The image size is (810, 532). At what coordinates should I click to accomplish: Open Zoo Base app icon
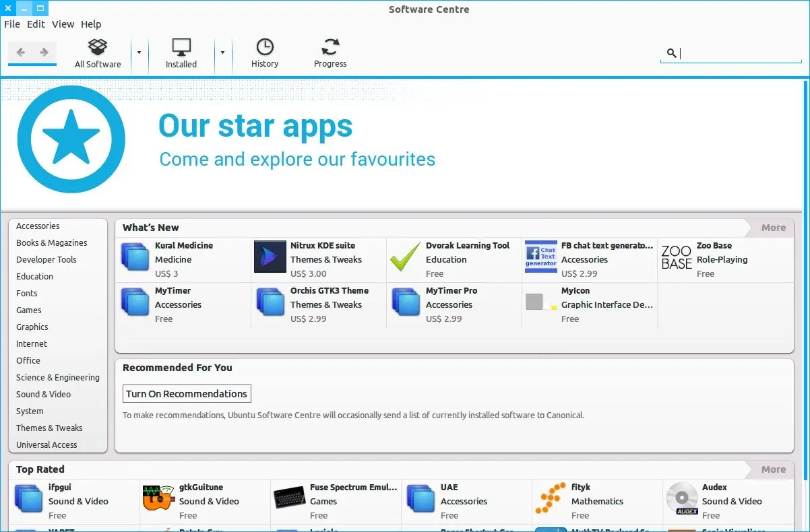[677, 258]
